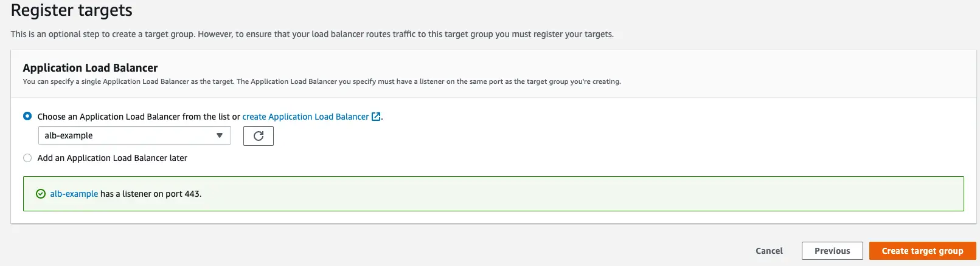Open the create Application Load Balancer link
Viewport: 980px width, 266px height.
point(306,117)
